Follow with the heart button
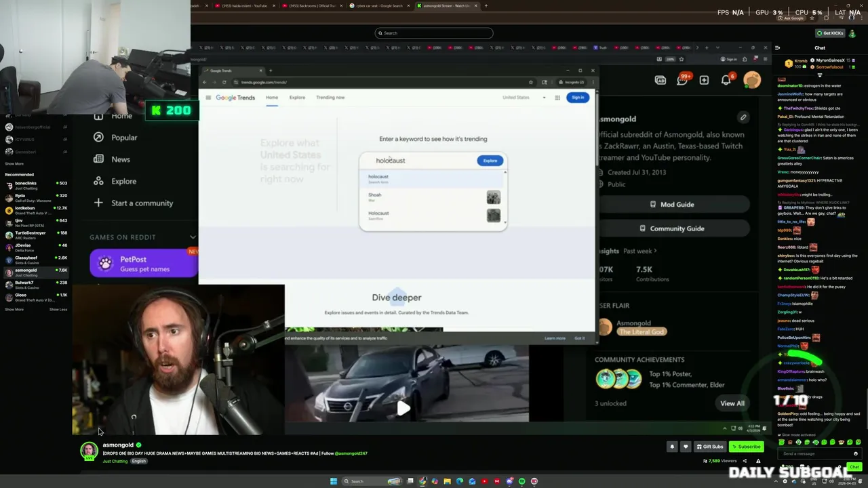The width and height of the screenshot is (868, 488). tap(686, 447)
